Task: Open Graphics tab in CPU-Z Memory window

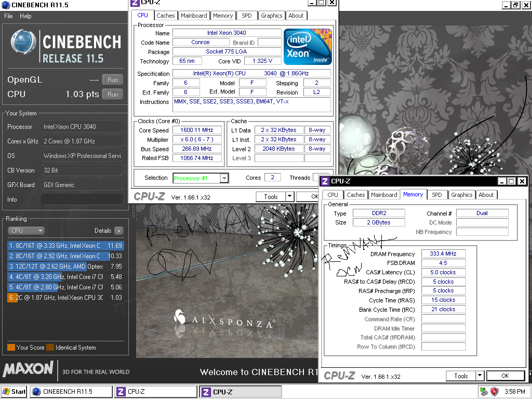Action: point(461,195)
